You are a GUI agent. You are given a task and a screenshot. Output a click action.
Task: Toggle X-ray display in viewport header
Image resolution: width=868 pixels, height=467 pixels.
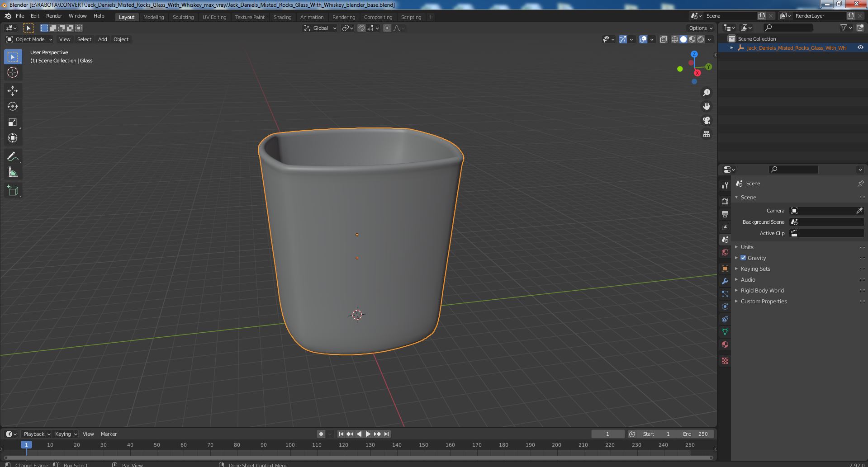[663, 39]
